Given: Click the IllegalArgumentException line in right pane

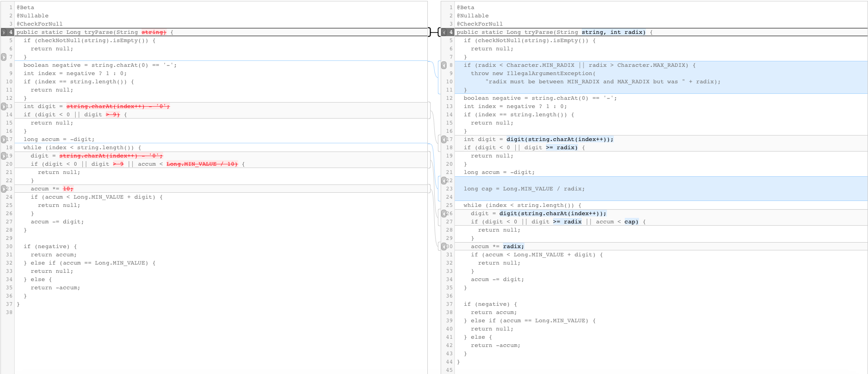Looking at the screenshot, I should point(533,74).
